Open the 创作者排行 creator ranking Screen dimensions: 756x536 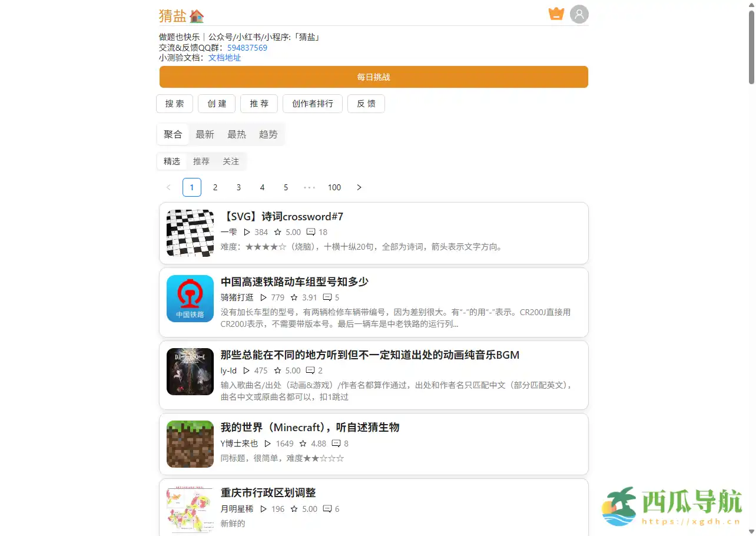pyautogui.click(x=312, y=104)
